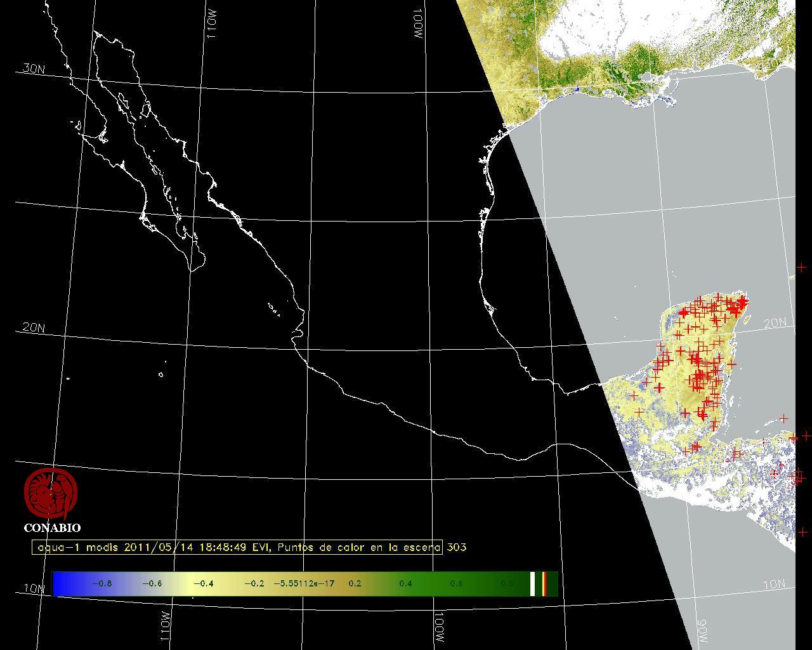Select the 0.4 green section of the color bar
812x650 pixels.
point(405,583)
